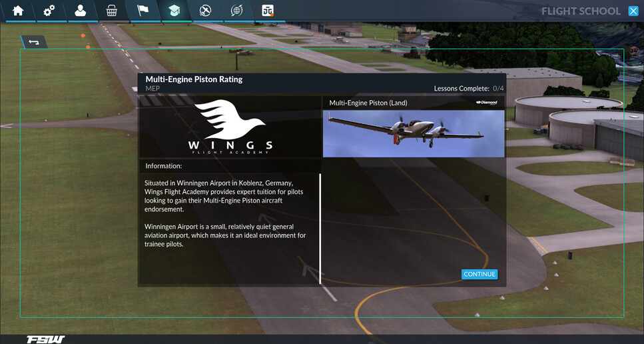Open the multiplayer globe icon

tap(236, 11)
